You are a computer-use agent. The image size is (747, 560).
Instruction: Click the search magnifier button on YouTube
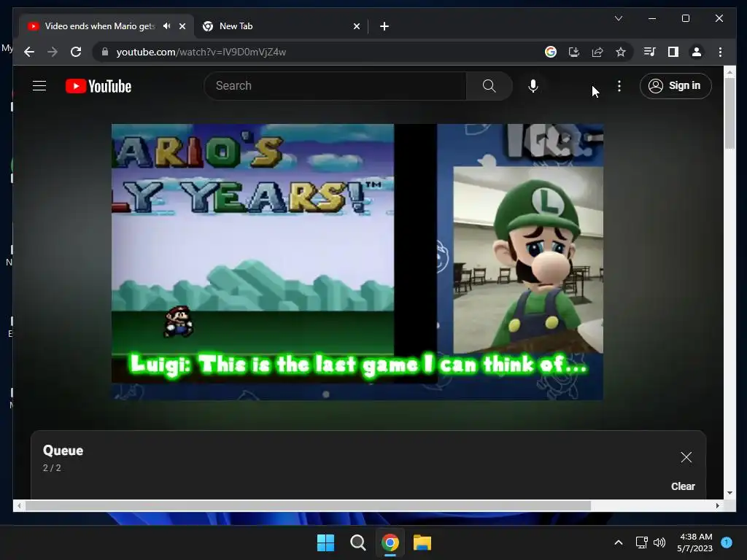pos(489,86)
